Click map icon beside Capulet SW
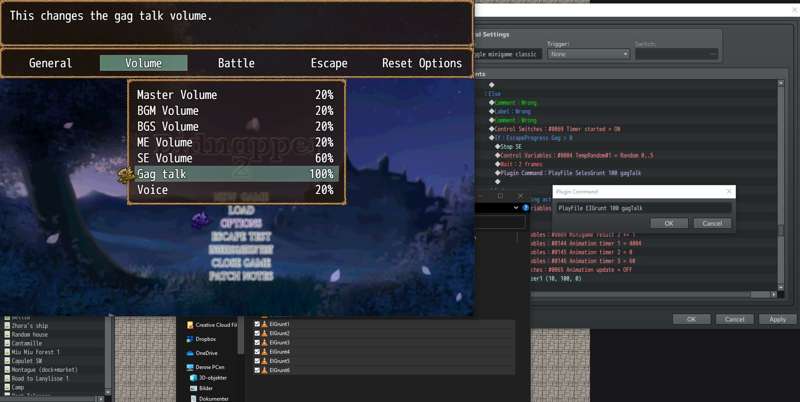 (7, 361)
